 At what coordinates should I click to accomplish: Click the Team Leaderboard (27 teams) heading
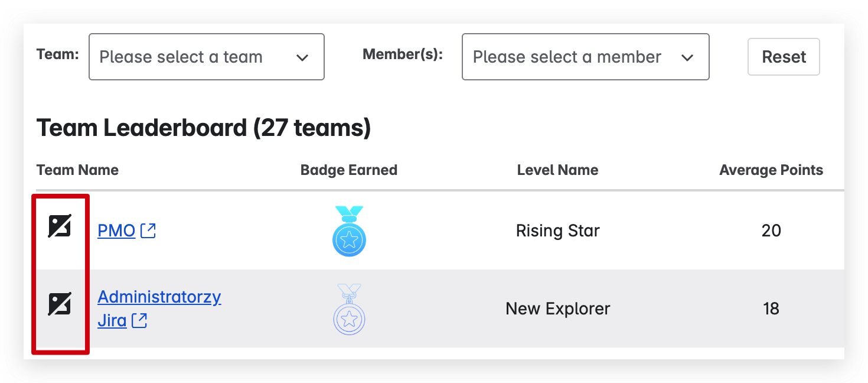click(204, 128)
